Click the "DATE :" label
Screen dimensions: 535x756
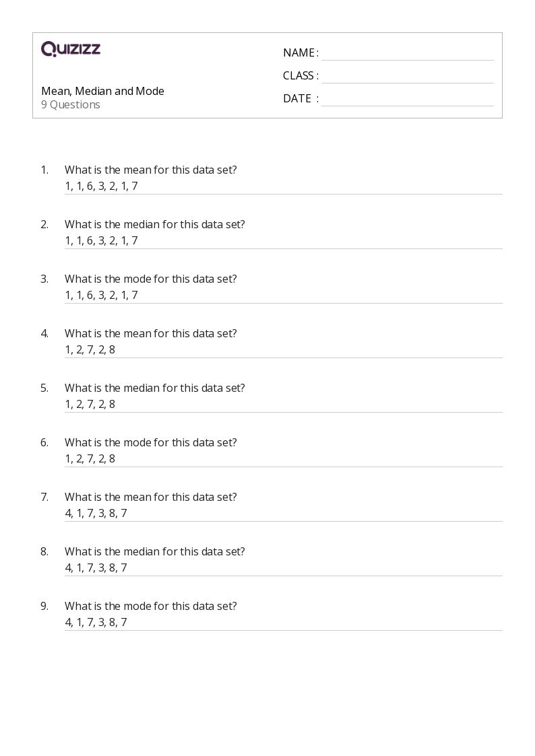pyautogui.click(x=301, y=98)
